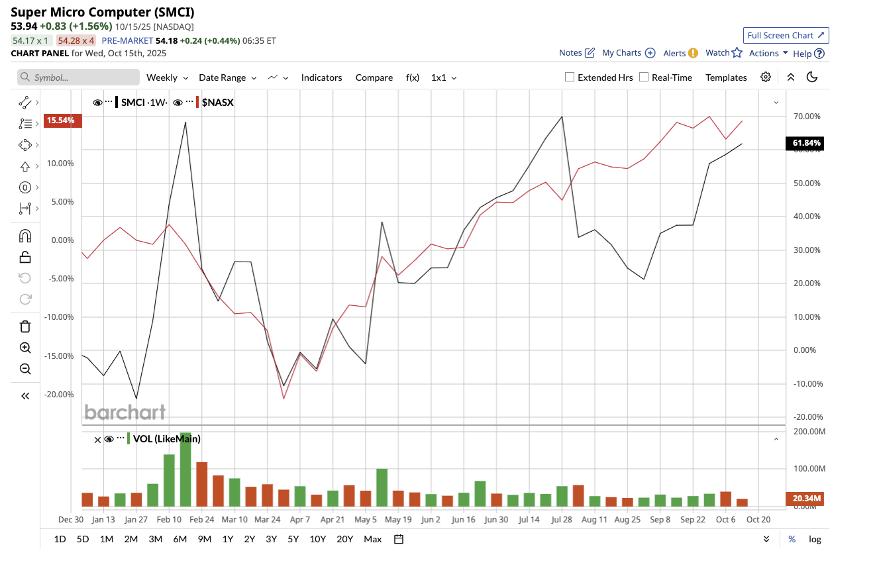
Task: Select the measure range tool
Action: [x=25, y=209]
